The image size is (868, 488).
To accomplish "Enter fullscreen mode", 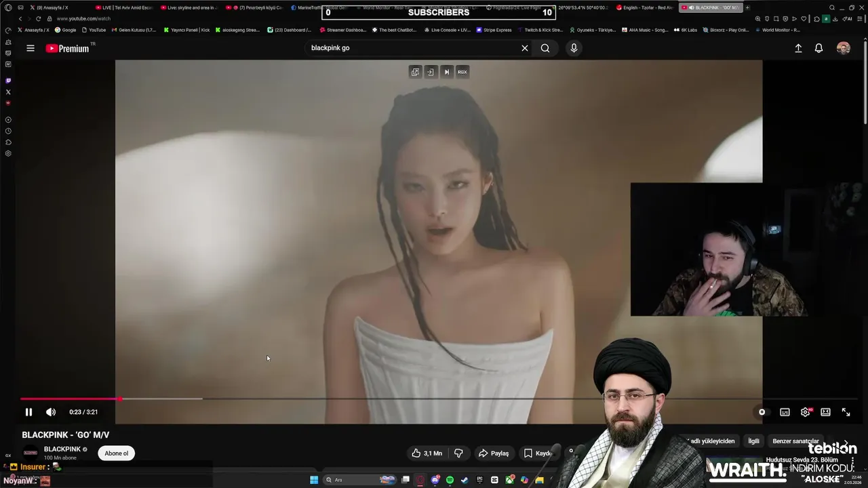I will click(846, 412).
